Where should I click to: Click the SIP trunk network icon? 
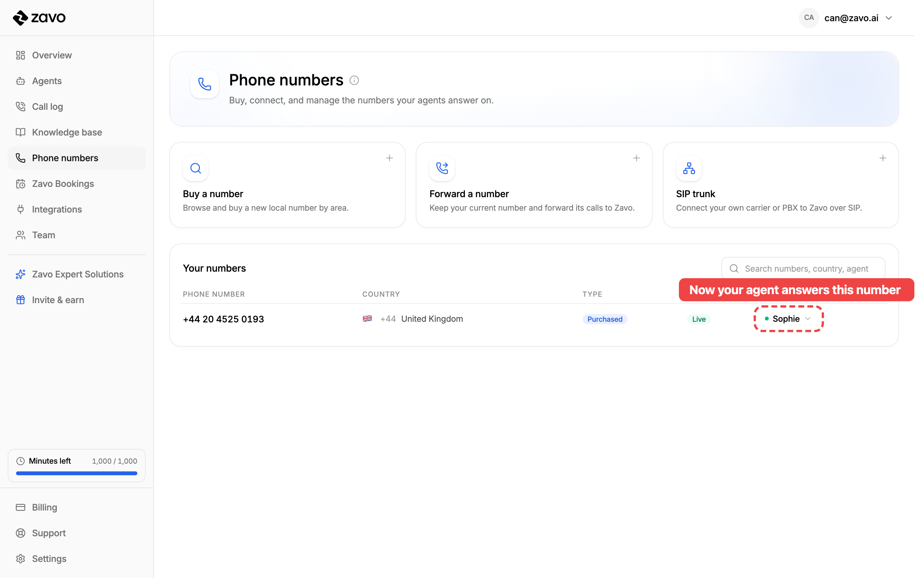tap(689, 168)
